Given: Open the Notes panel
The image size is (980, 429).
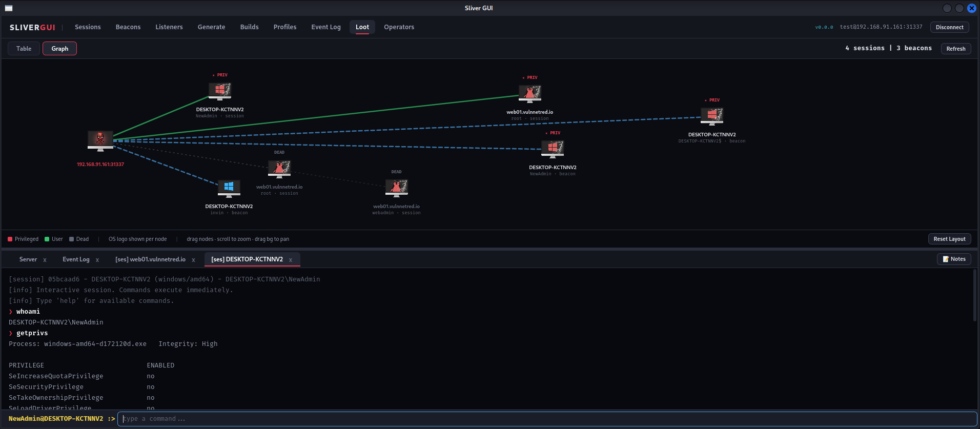Looking at the screenshot, I should pos(954,259).
